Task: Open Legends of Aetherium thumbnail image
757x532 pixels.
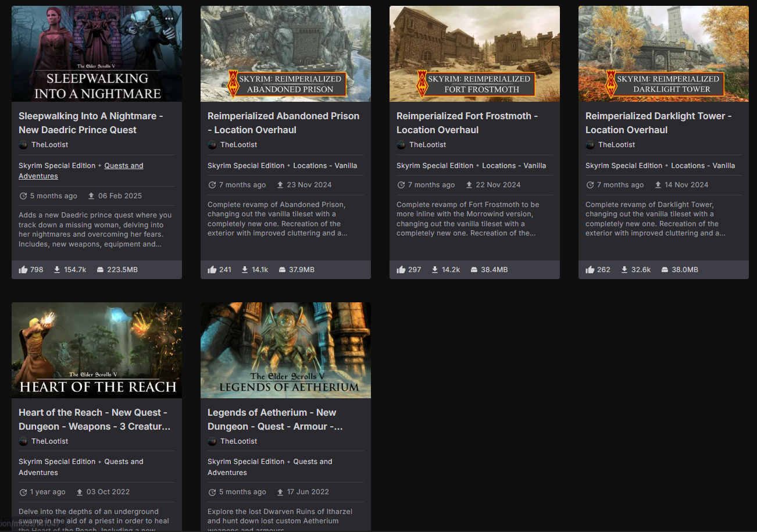Action: (x=285, y=350)
